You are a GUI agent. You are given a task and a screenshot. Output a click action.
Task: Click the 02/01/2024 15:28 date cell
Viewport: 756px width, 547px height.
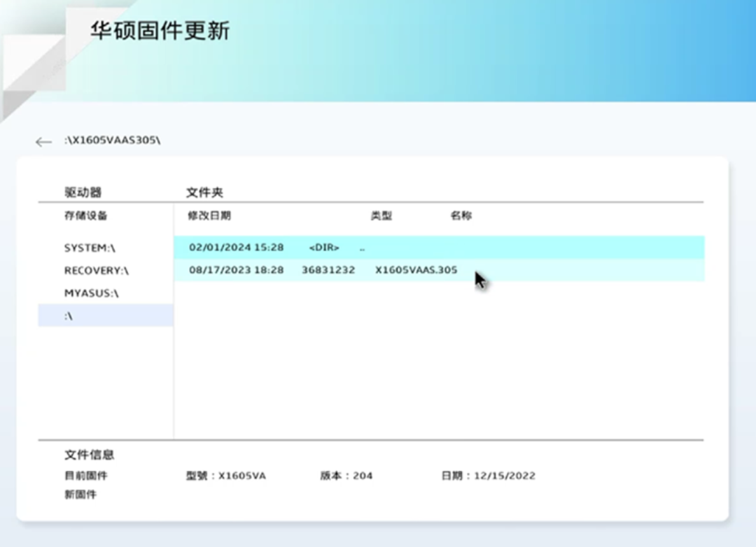[237, 247]
